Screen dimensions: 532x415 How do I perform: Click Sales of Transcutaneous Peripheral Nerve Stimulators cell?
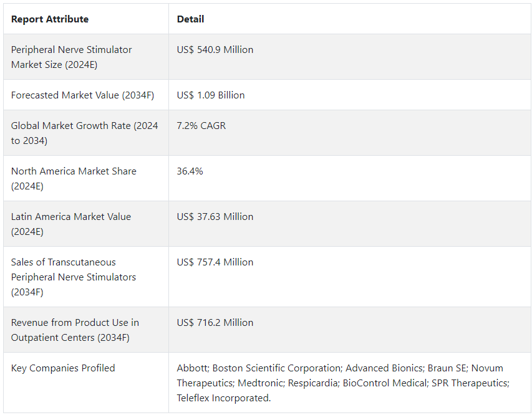pos(73,277)
